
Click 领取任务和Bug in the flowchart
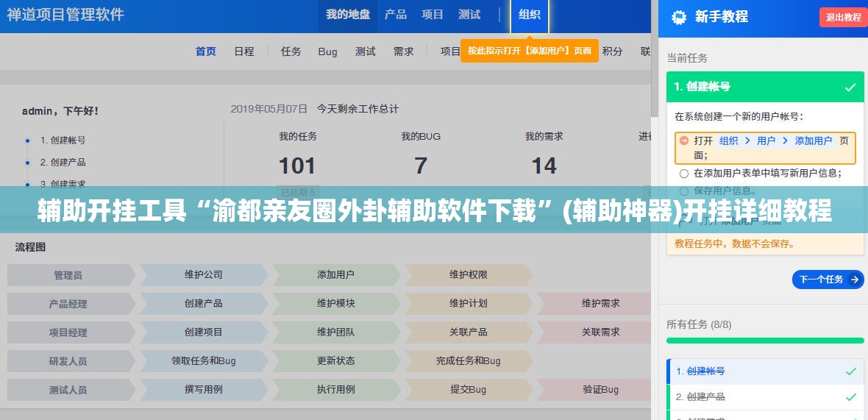(x=204, y=361)
